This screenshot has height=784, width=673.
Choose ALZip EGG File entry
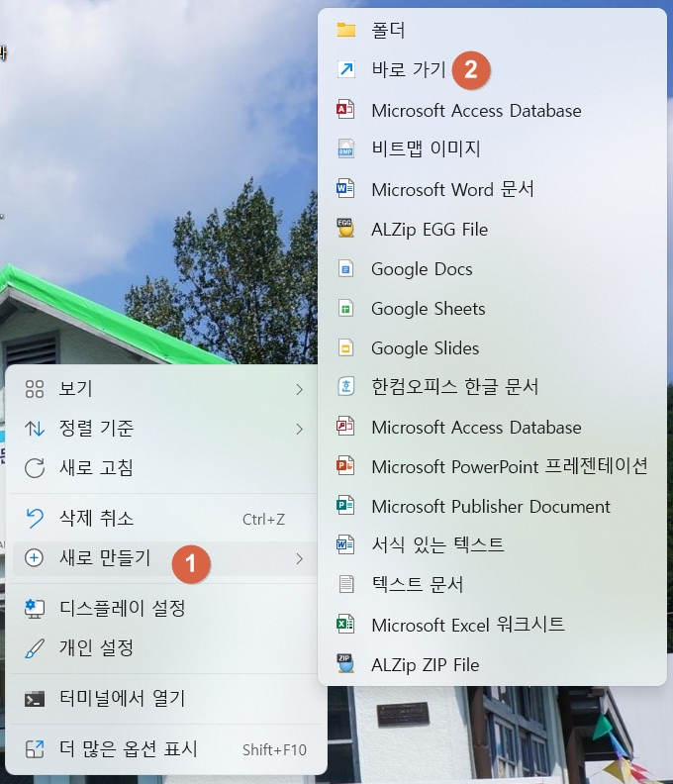point(492,229)
